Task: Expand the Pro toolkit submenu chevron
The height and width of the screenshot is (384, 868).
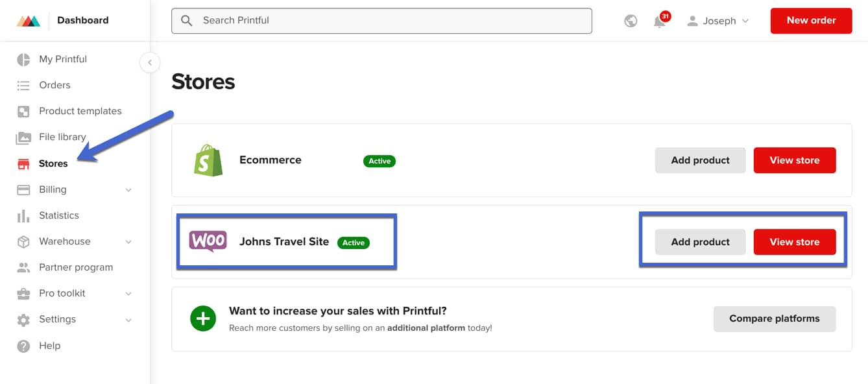Action: [128, 294]
